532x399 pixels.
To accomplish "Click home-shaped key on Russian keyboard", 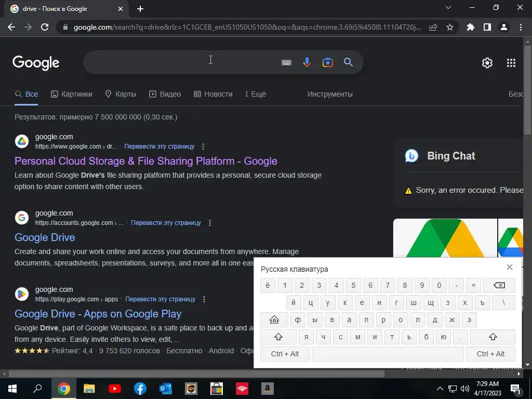I will (x=274, y=320).
